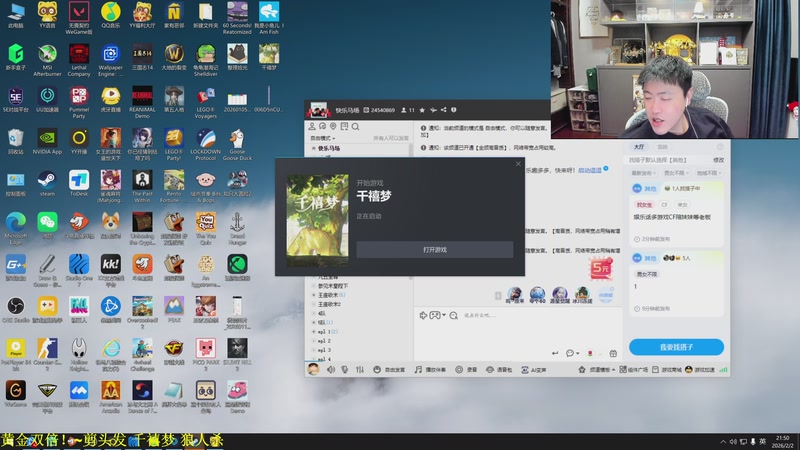Open the dropdown arrow beside gamepad icon
This screenshot has height=450, width=800.
[444, 315]
